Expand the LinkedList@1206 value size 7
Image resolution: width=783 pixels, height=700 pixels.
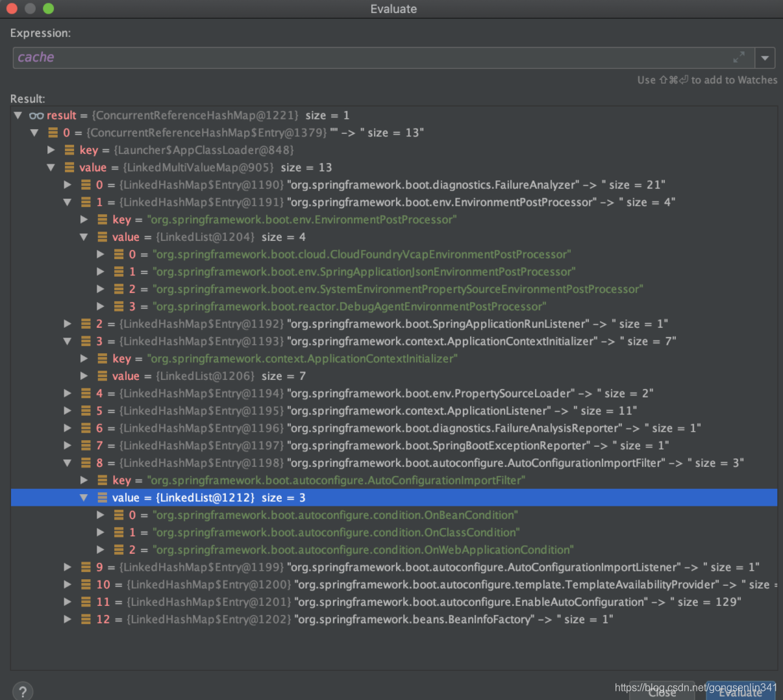coord(84,376)
